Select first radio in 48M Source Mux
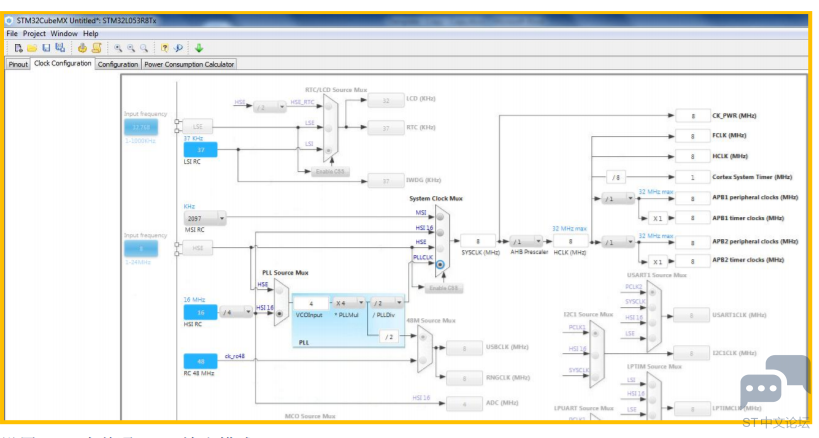This screenshot has width=819, height=438. point(423,338)
